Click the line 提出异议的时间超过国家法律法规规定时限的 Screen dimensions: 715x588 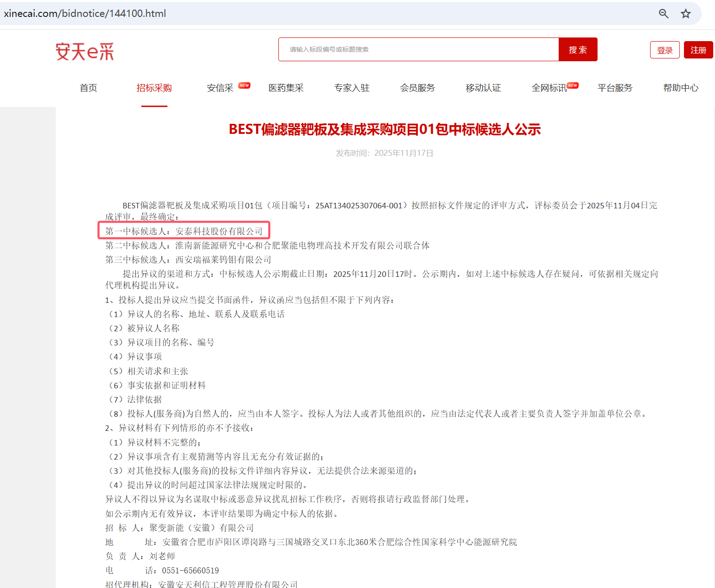tap(208, 485)
